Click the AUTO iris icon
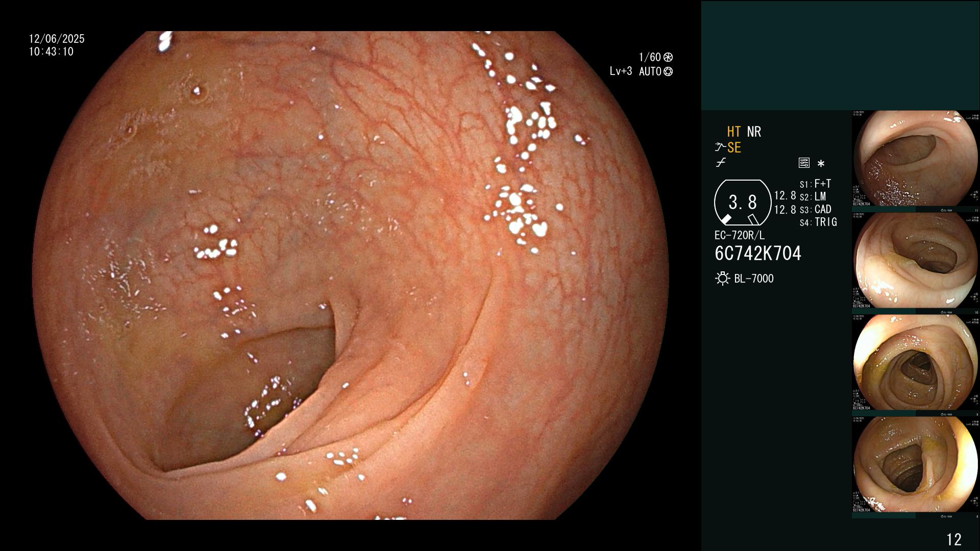This screenshot has width=980, height=551. (x=668, y=71)
